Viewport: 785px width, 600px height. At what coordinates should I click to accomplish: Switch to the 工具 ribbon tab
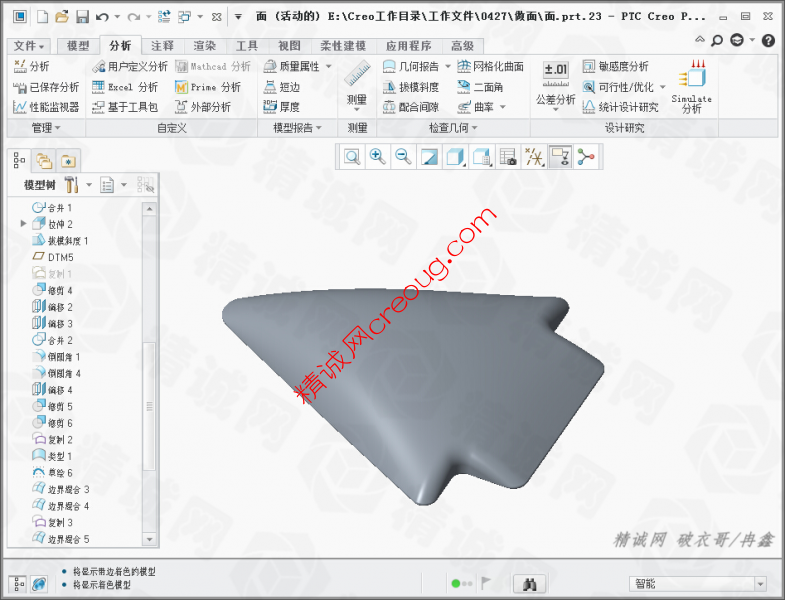tap(247, 46)
